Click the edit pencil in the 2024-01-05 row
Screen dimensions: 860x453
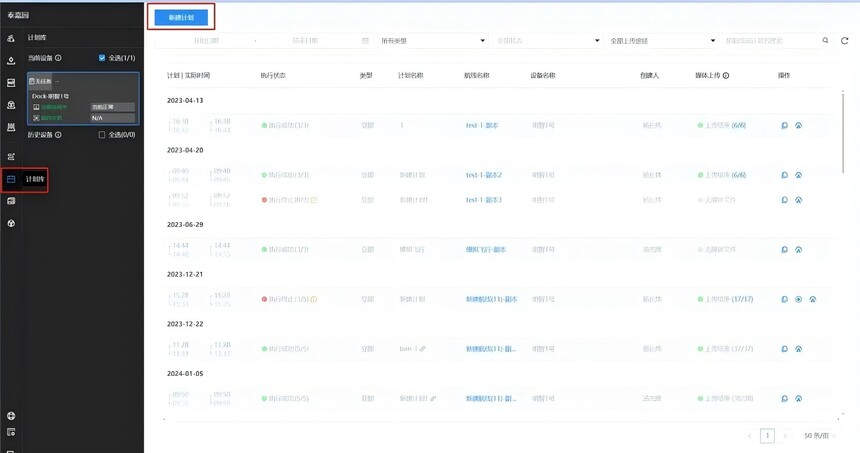433,399
